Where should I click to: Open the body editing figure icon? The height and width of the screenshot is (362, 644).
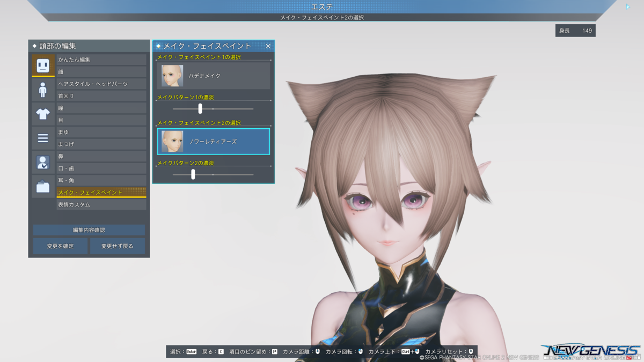(43, 90)
